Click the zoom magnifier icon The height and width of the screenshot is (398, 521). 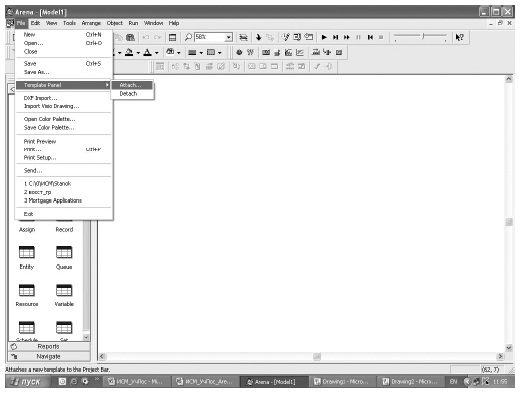point(188,37)
